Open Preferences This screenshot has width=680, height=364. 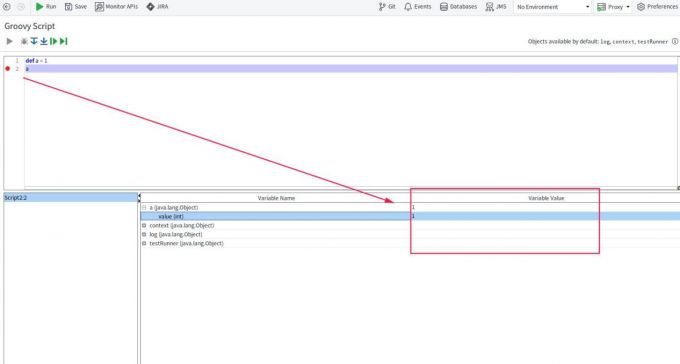click(657, 7)
